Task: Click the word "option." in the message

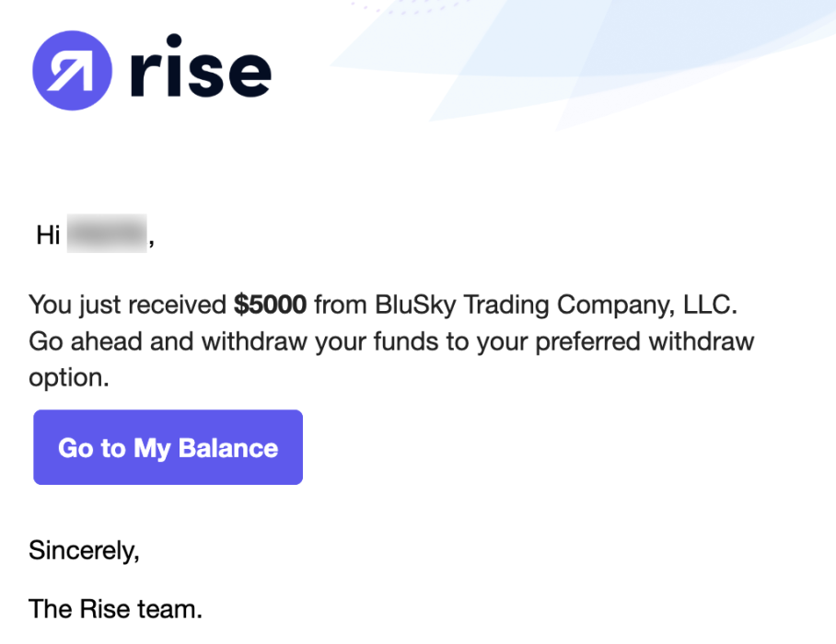Action: tap(69, 378)
